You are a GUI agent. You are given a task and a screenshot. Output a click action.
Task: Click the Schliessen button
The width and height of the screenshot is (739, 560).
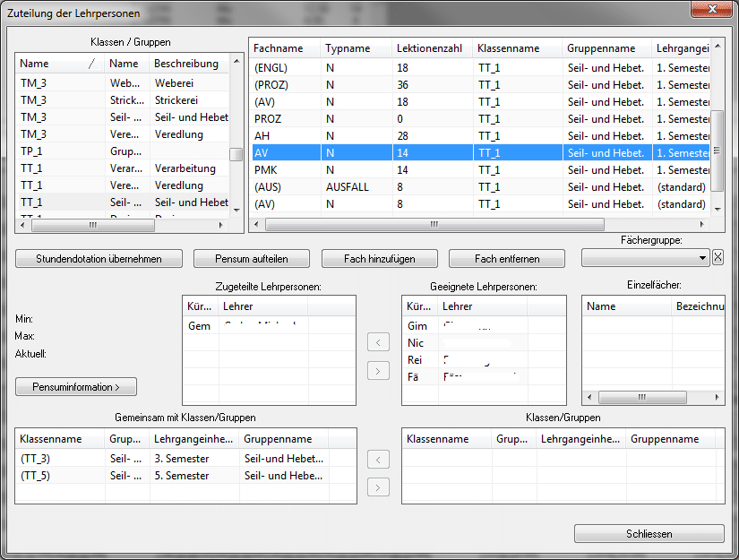click(x=649, y=534)
